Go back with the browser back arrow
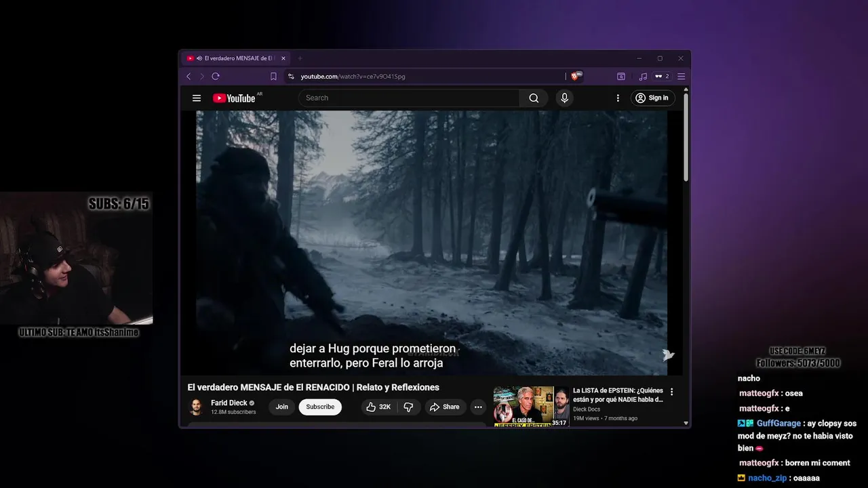 click(189, 77)
